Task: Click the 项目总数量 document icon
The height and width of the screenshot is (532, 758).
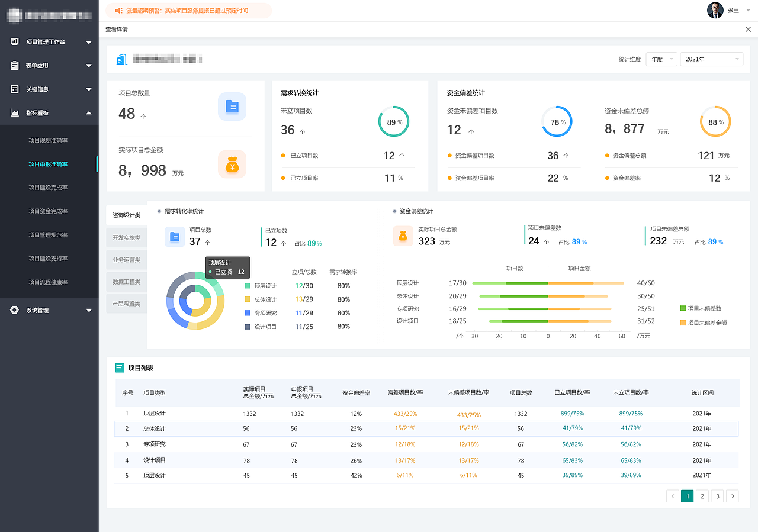Action: pyautogui.click(x=232, y=107)
